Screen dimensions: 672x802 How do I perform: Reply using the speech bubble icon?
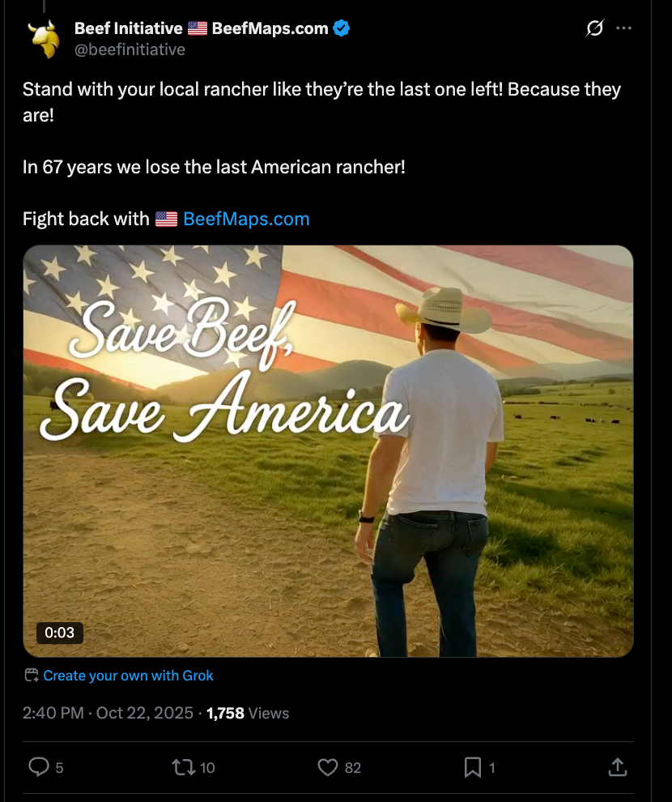click(39, 767)
